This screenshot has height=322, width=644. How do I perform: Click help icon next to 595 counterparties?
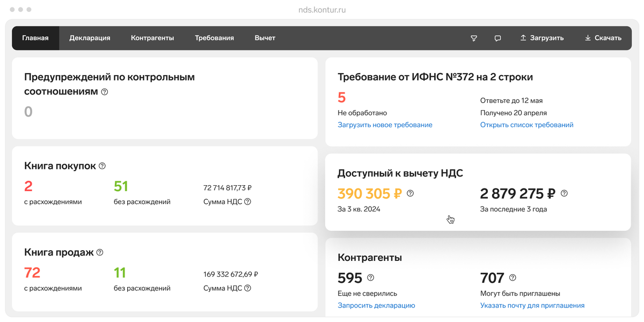coord(370,278)
